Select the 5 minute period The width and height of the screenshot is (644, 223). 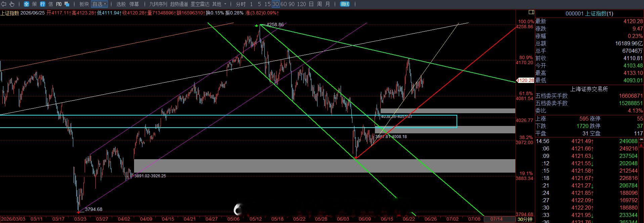click(259, 4)
